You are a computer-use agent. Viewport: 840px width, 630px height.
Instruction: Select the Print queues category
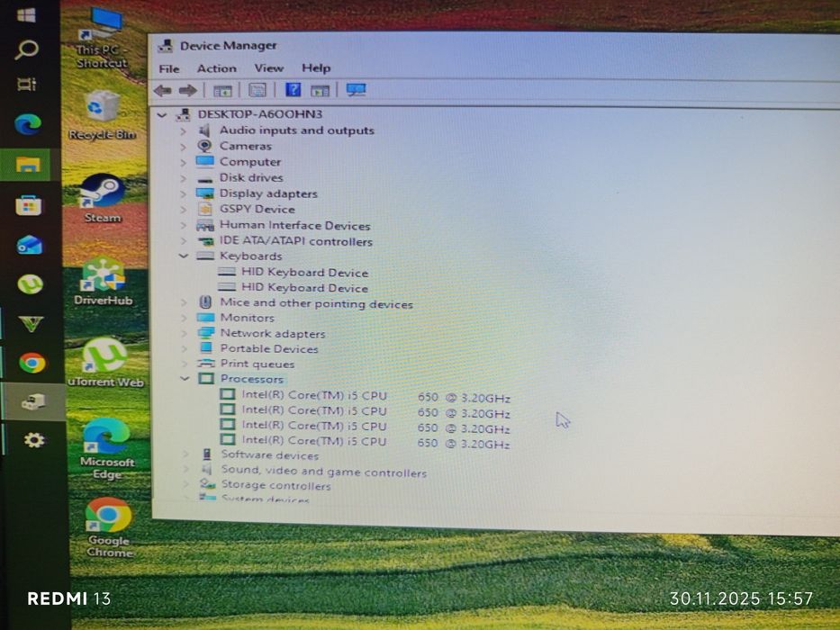[x=257, y=364]
